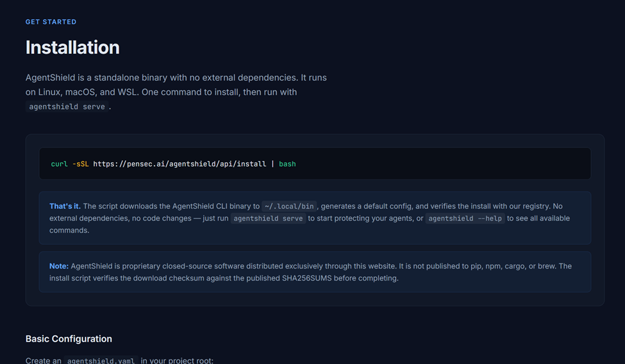Click the '~/.local/bin' inline code

(289, 206)
